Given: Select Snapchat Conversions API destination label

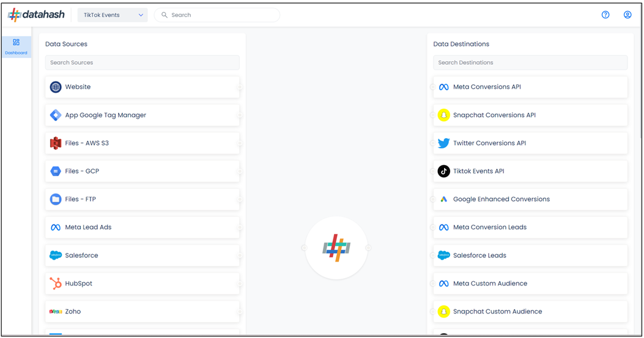Looking at the screenshot, I should 494,115.
